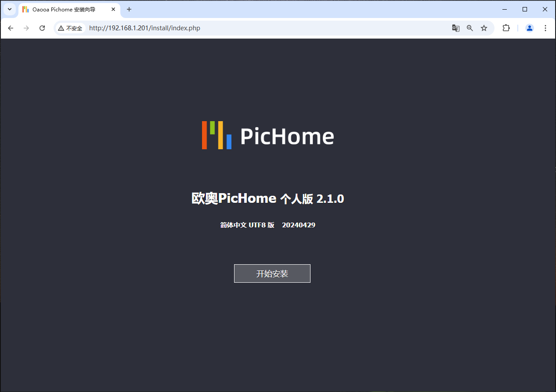The width and height of the screenshot is (556, 392).
Task: Click the 简体中文 UTF8 版 text
Action: pos(247,225)
